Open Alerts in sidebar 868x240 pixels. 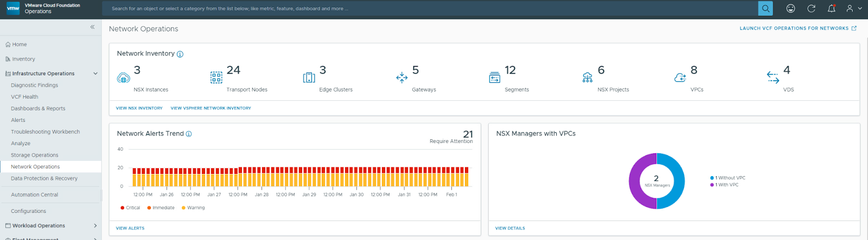tap(18, 120)
